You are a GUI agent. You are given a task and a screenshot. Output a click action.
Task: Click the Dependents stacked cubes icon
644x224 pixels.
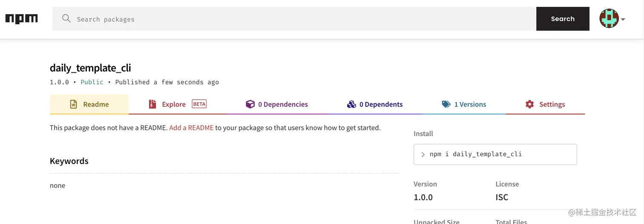[351, 104]
